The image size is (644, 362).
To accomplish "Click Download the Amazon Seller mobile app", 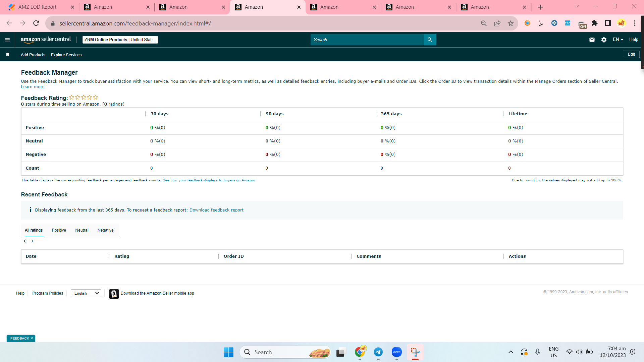I will 157,293.
